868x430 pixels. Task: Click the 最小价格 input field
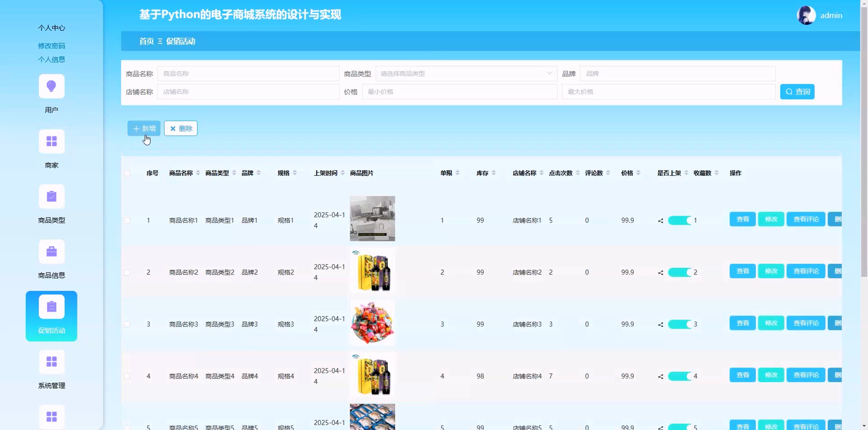pos(459,92)
